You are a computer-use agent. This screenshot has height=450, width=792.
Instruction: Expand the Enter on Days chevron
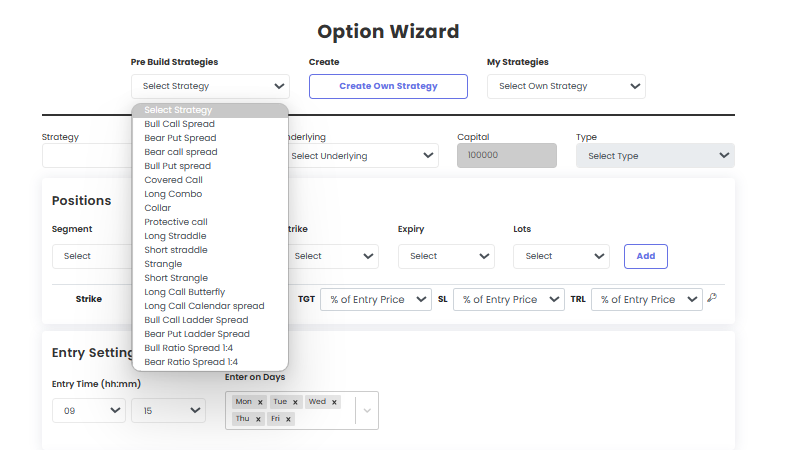[x=367, y=411]
